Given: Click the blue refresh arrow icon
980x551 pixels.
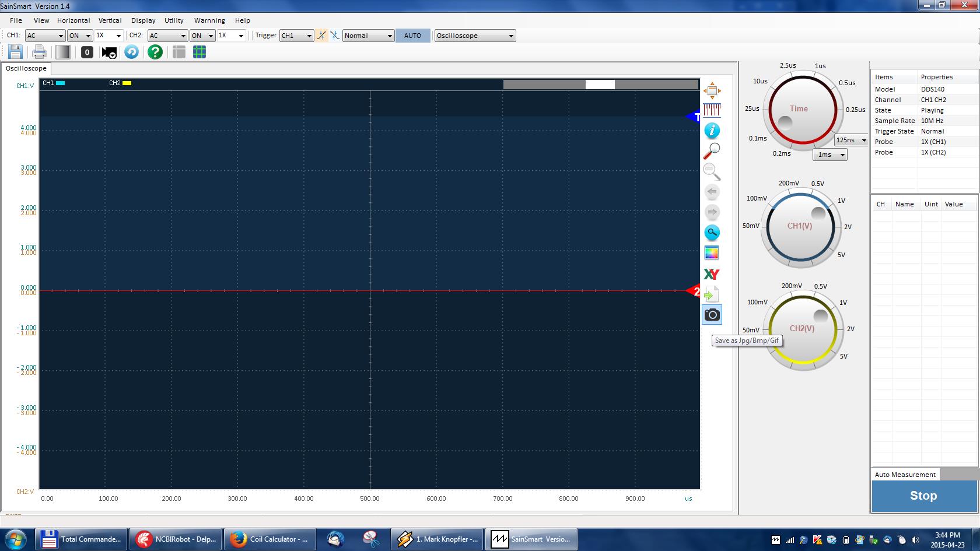Looking at the screenshot, I should (x=131, y=52).
